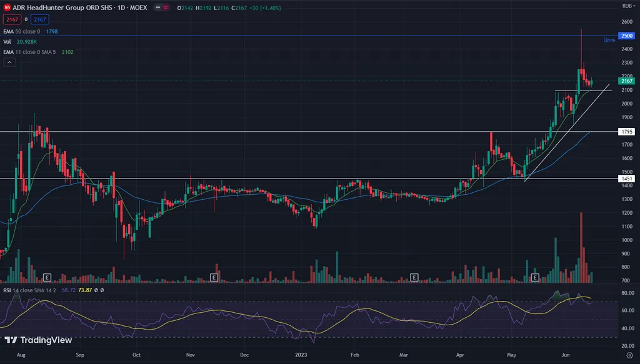Click the blue buy price 2167 button
The width and height of the screenshot is (640, 364).
(x=40, y=19)
